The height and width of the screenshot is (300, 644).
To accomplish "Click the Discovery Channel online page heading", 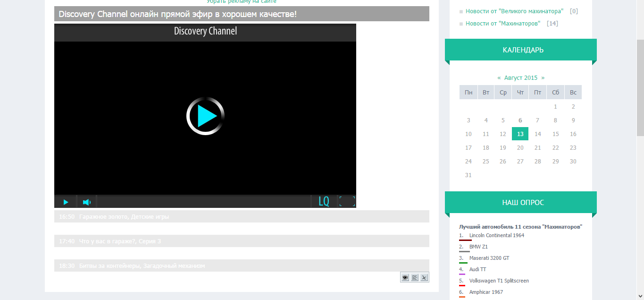I will (242, 14).
